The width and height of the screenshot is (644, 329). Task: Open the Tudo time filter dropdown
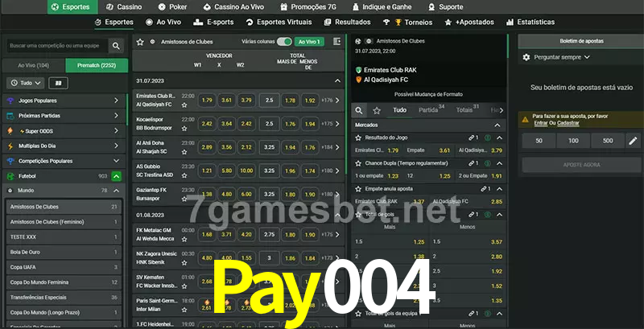point(26,83)
